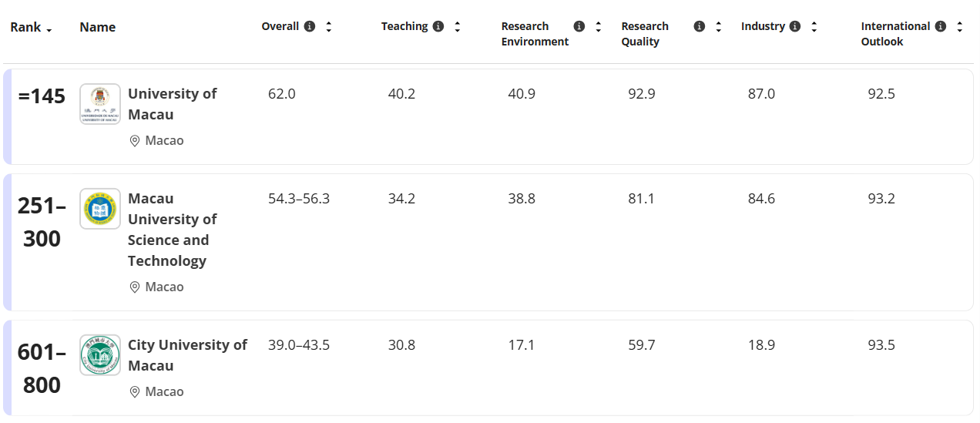This screenshot has width=980, height=423.
Task: Sort table by Teaching score arrows
Action: (457, 26)
